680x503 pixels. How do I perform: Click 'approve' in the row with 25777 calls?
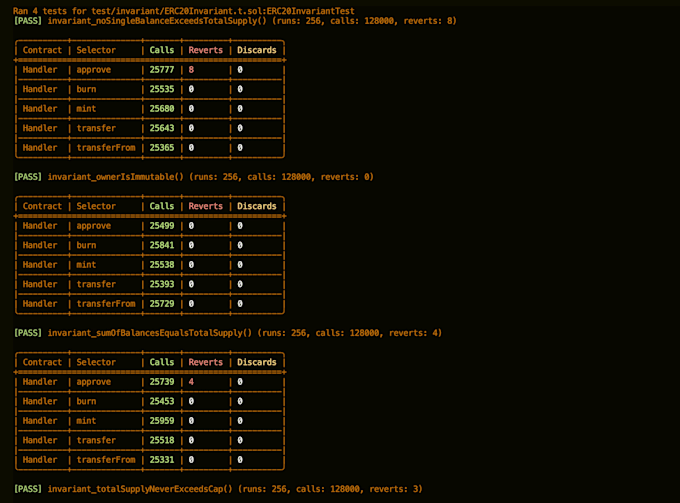94,70
